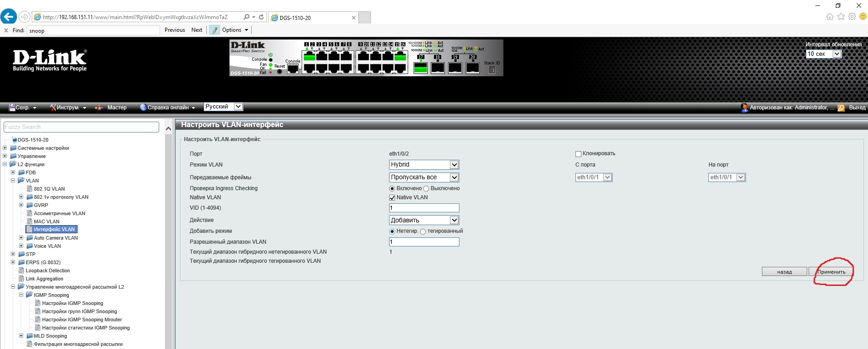Image resolution: width=868 pixels, height=349 pixels.
Task: Click the D-Link logo
Action: click(49, 60)
